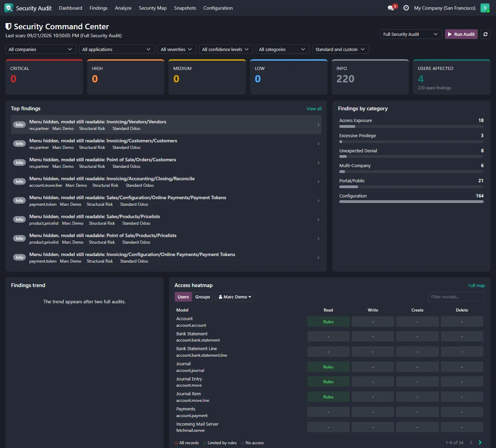Open My Company (San Francisco) switcher
Image resolution: width=496 pixels, height=448 pixels.
point(445,8)
